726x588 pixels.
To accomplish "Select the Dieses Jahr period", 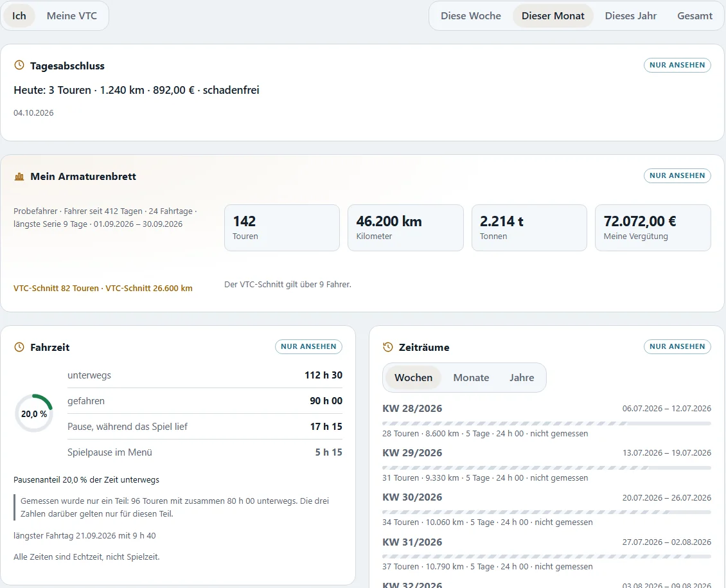I will coord(631,15).
